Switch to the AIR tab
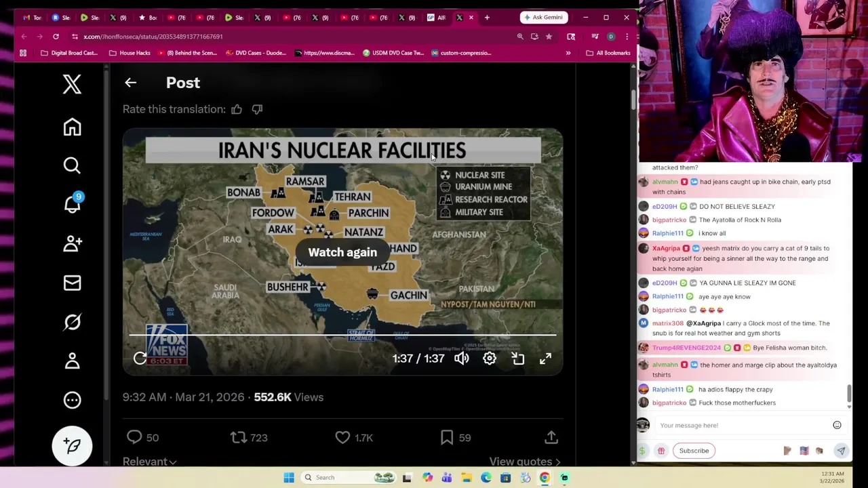 pos(436,18)
